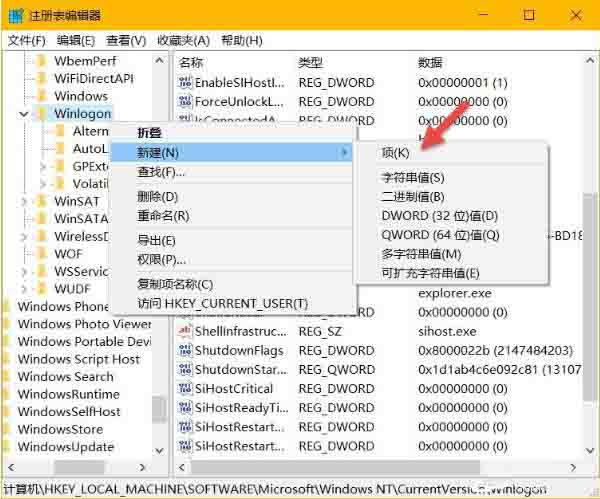
Task: Select the Windows Photo Viewer key
Action: click(85, 324)
